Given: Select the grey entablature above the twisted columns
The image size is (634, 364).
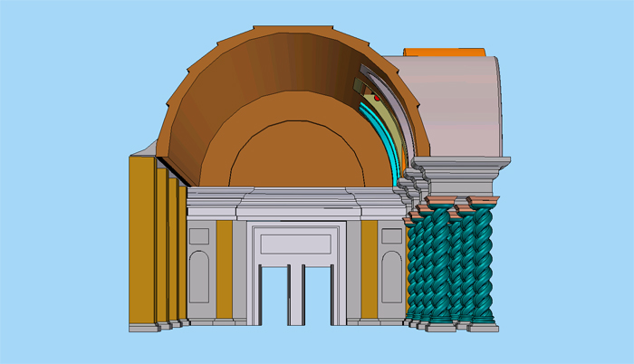Looking at the screenshot, I should pyautogui.click(x=462, y=175).
